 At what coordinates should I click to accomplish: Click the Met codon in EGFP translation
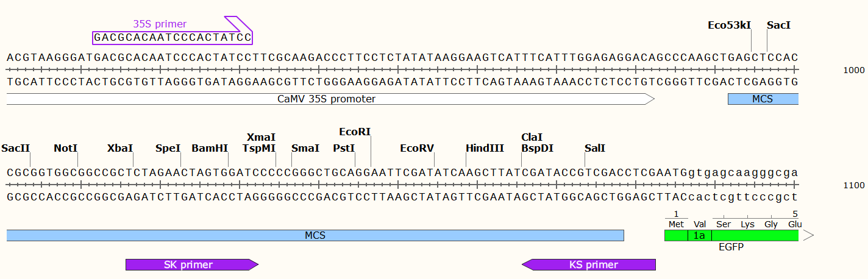tap(676, 224)
